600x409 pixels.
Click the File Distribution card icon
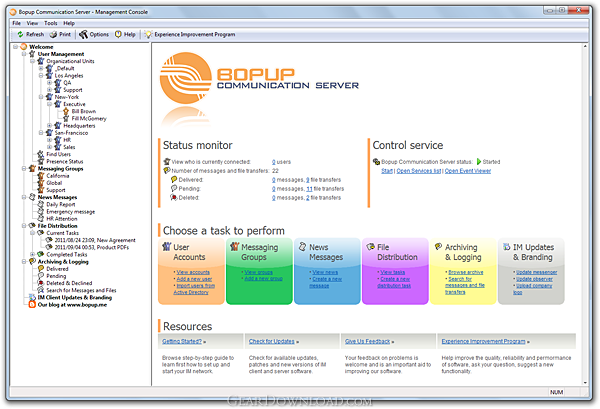tap(370, 247)
